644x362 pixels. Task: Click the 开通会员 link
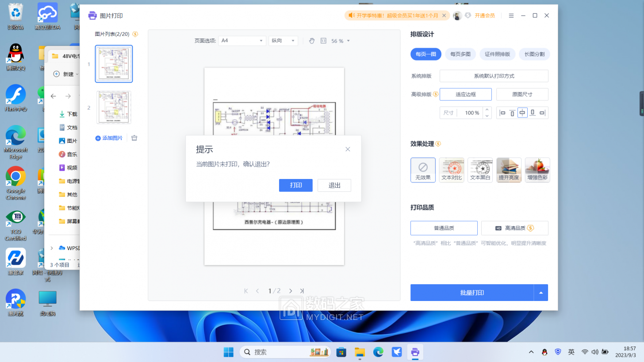pos(485,15)
